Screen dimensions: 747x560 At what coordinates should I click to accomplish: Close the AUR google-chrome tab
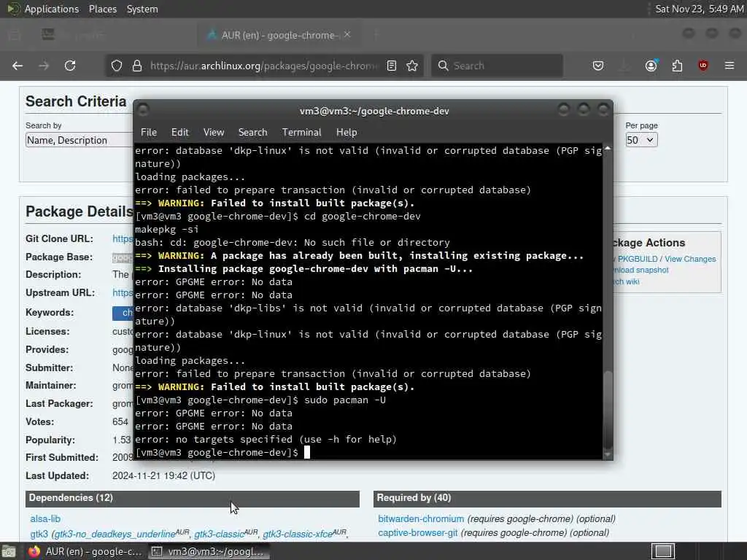pyautogui.click(x=347, y=35)
